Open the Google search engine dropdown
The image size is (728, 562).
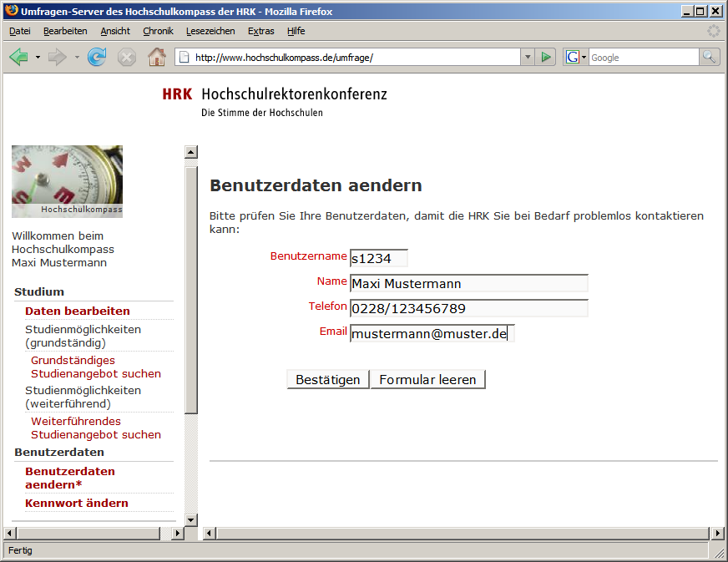tap(576, 58)
